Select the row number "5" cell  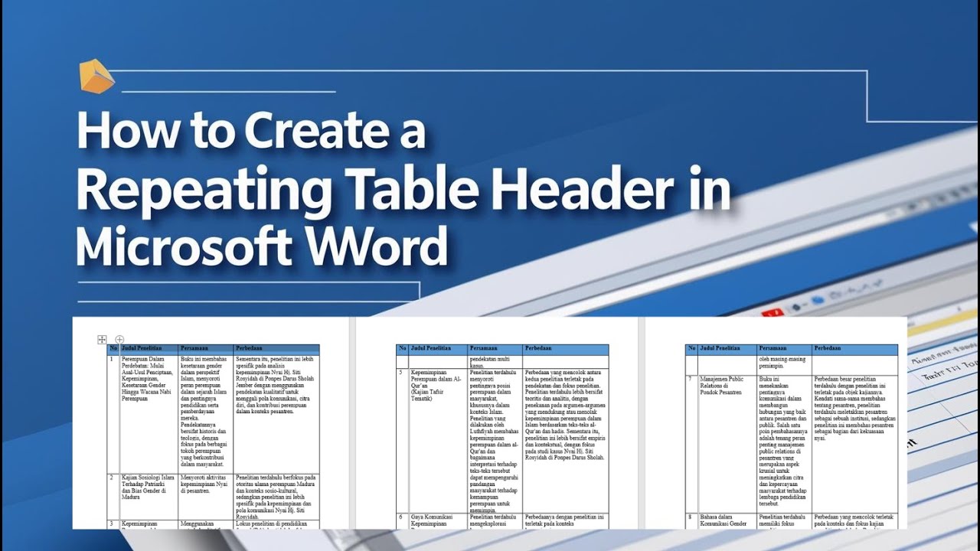pos(403,440)
